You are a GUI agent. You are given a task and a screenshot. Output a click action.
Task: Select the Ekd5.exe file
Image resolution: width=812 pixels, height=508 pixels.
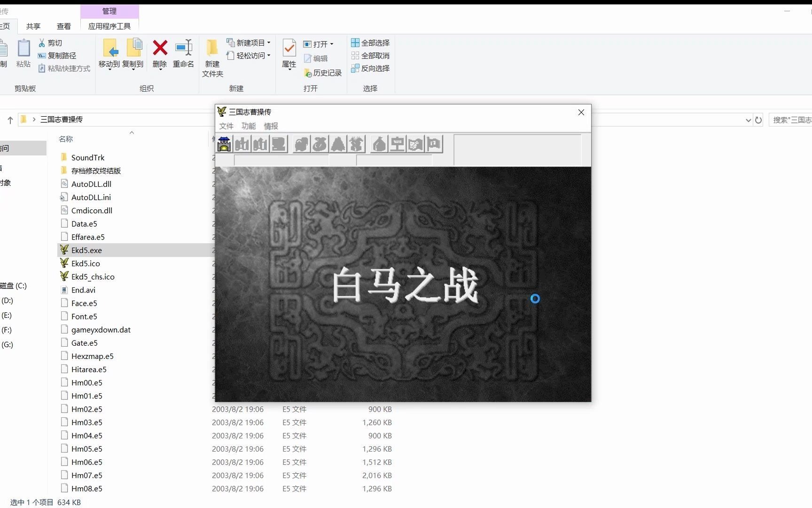pyautogui.click(x=86, y=250)
